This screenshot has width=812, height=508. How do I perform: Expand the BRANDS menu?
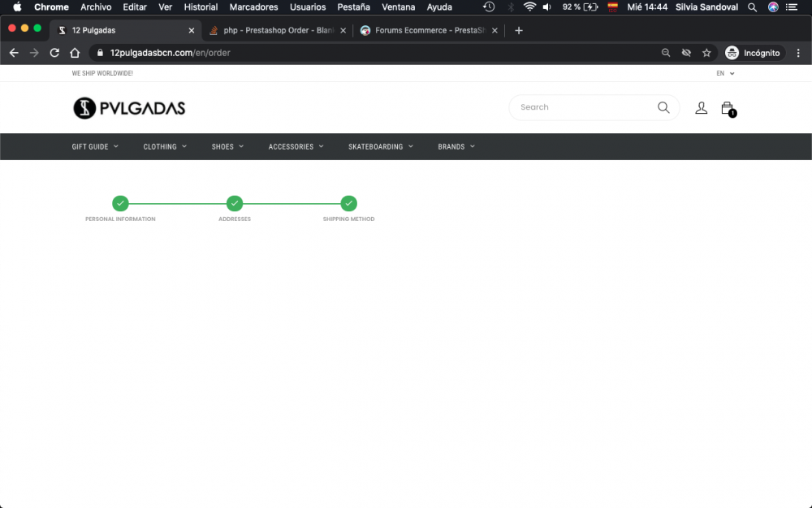(456, 146)
